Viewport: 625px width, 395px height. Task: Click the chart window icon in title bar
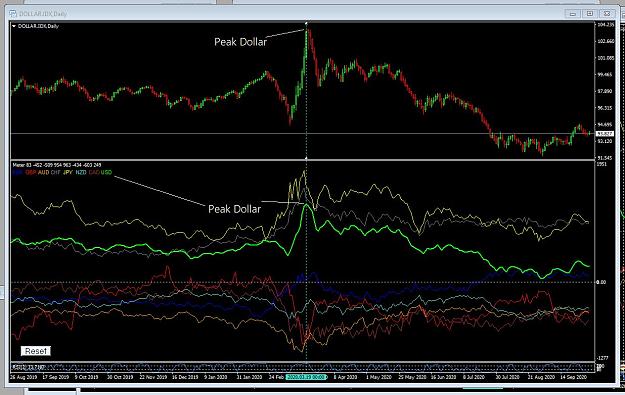coord(13,14)
